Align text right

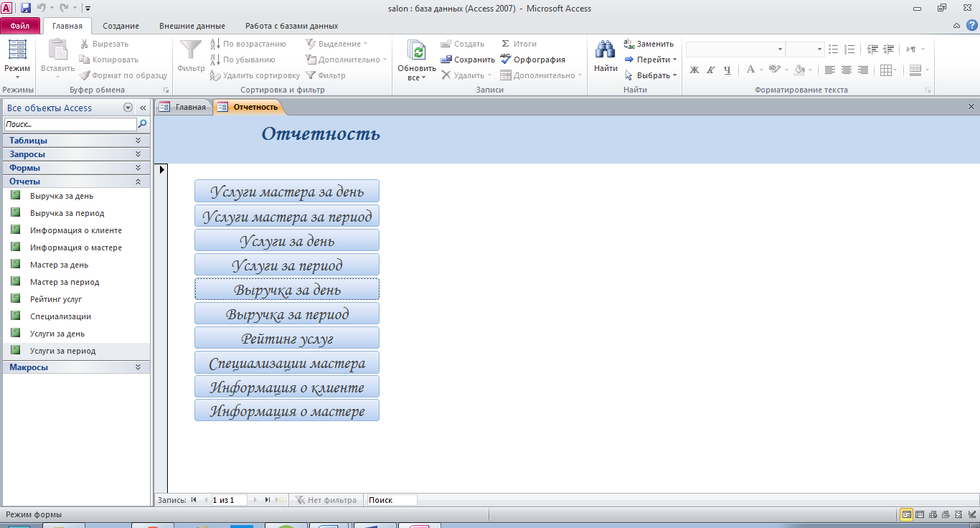tap(863, 70)
